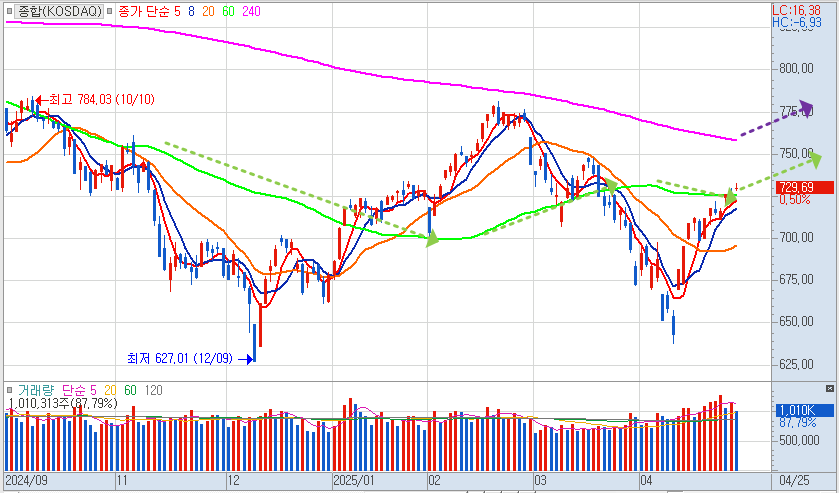This screenshot has height=493, width=839.
Task: Click the 1,010,313주(87.79%) volume readout
Action: coord(63,403)
